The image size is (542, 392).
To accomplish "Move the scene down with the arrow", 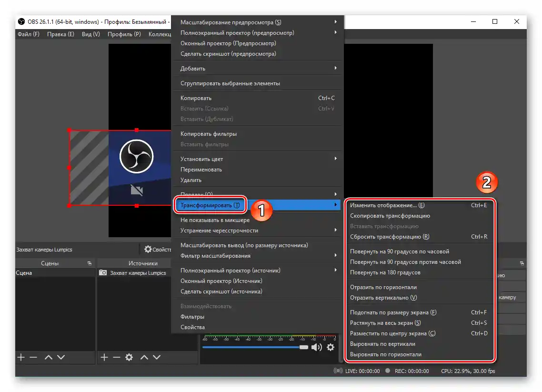I will click(61, 357).
